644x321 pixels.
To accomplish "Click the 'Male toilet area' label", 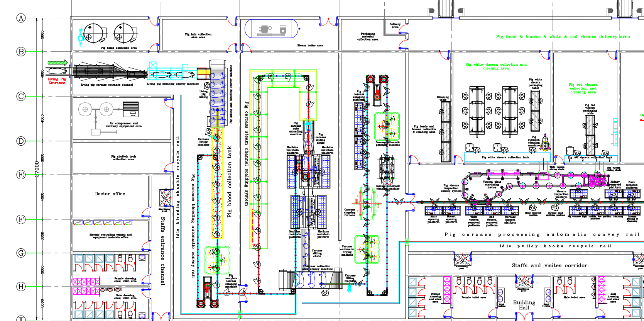I will coord(574,297).
